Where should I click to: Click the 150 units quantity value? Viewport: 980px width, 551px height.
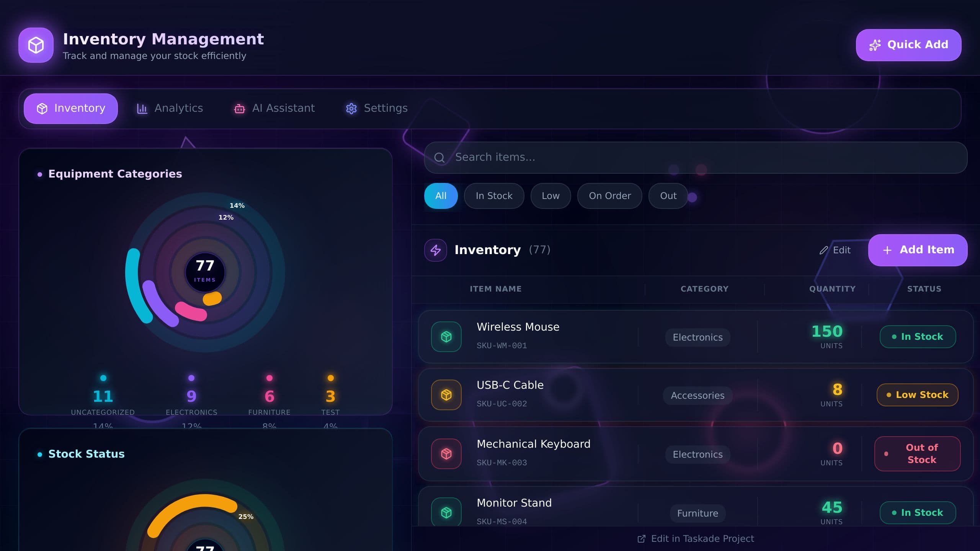coord(827,332)
